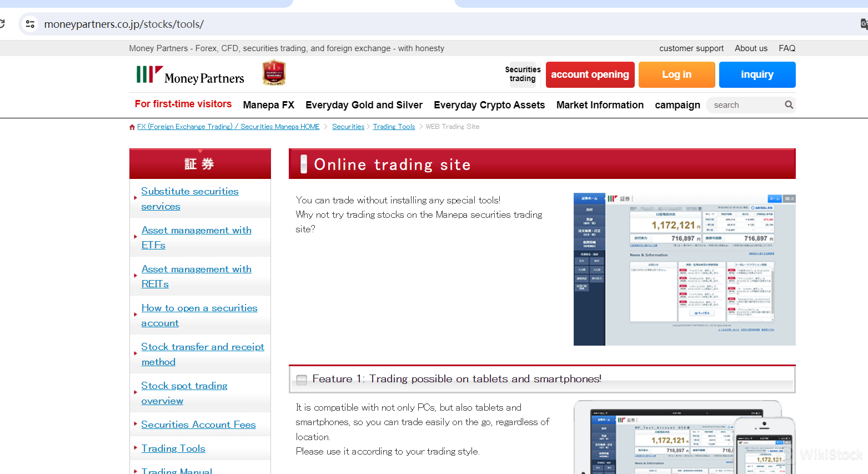
Task: Click the trading site dashboard screenshot
Action: click(684, 269)
